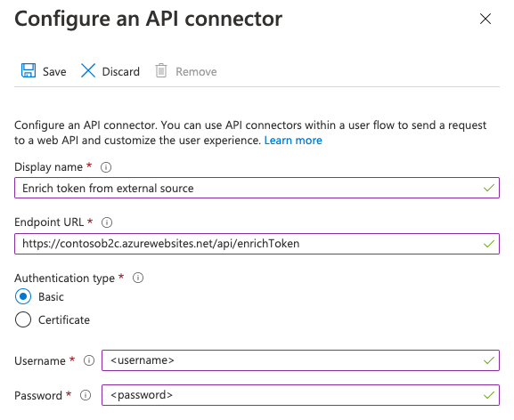Click the Remove trash can icon
Image resolution: width=514 pixels, height=420 pixels.
(161, 70)
